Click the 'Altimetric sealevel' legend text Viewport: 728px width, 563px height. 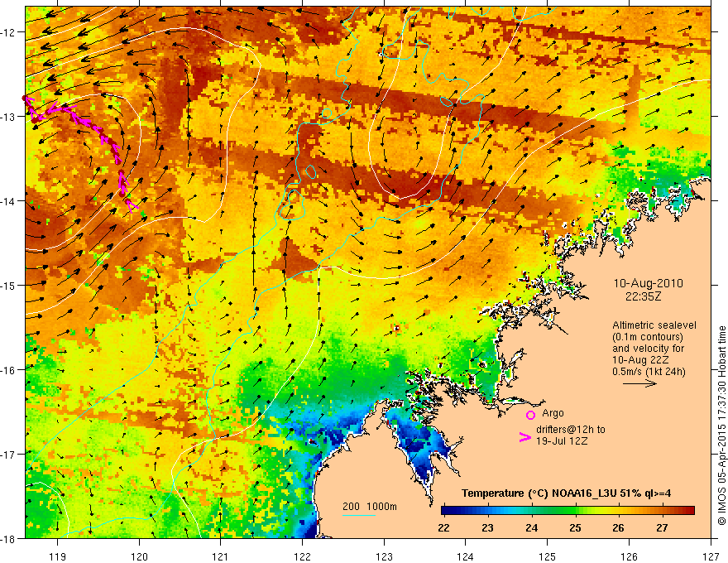click(x=654, y=325)
